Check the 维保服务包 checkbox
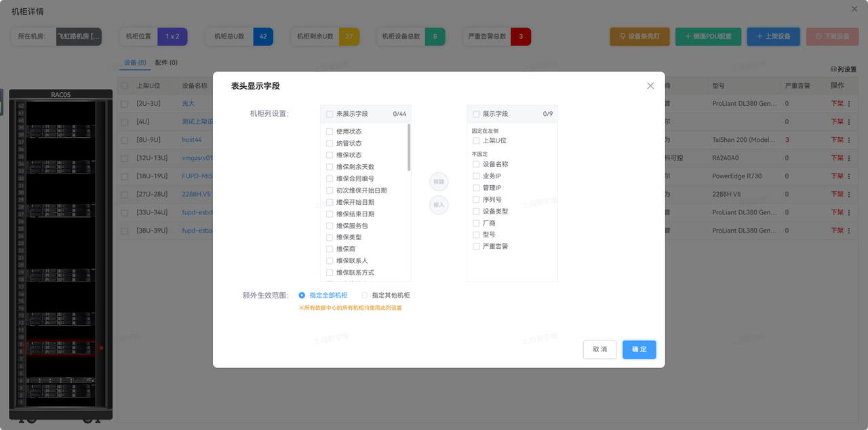868x430 pixels. [x=330, y=226]
